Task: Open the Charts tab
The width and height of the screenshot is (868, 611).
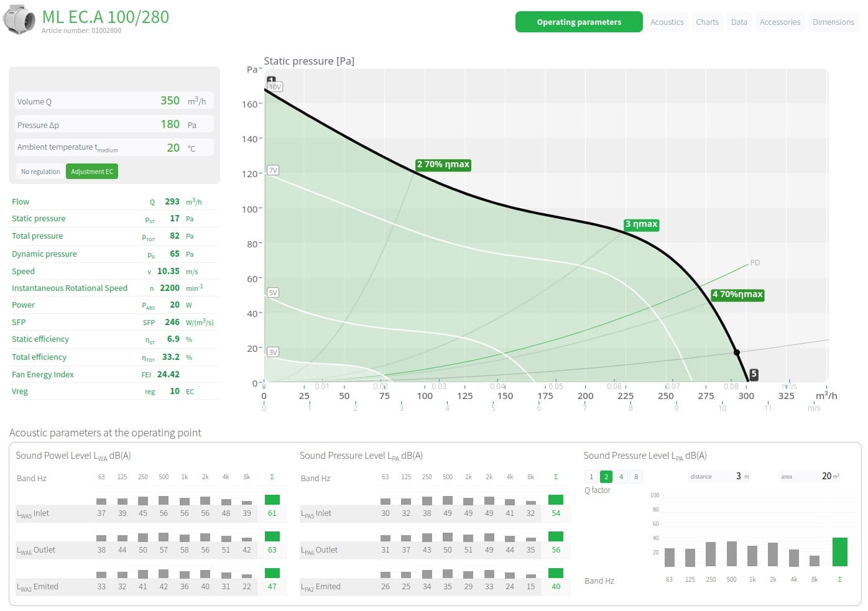Action: point(707,22)
